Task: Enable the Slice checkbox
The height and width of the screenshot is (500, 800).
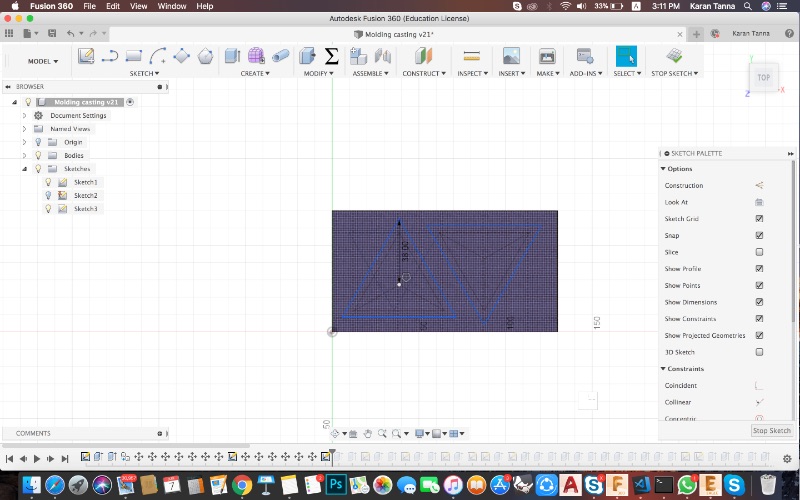Action: click(x=759, y=252)
